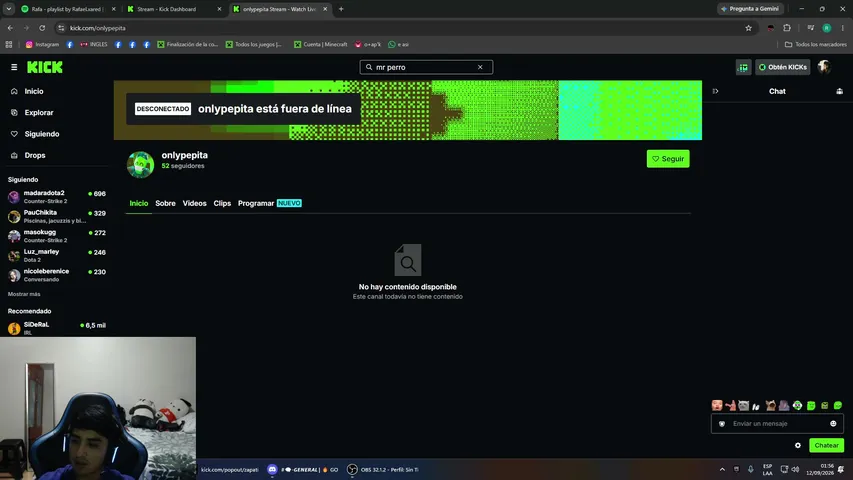Viewport: 853px width, 480px height.
Task: Go back in browser history
Action: pos(10,28)
